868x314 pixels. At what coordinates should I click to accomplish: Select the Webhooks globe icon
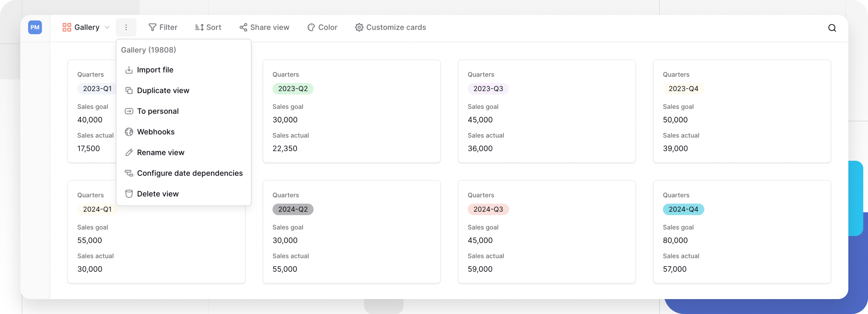click(x=129, y=132)
